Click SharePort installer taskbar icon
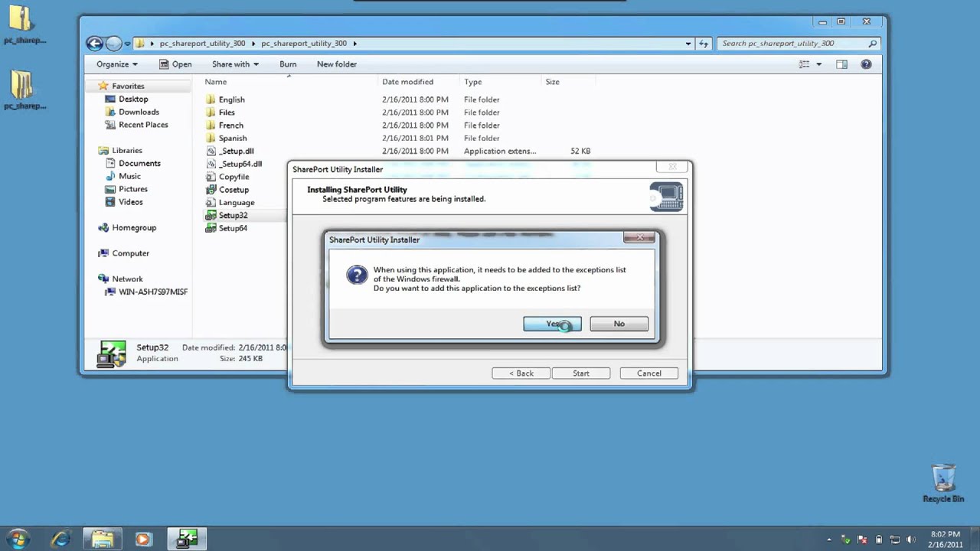980x551 pixels. pos(187,539)
